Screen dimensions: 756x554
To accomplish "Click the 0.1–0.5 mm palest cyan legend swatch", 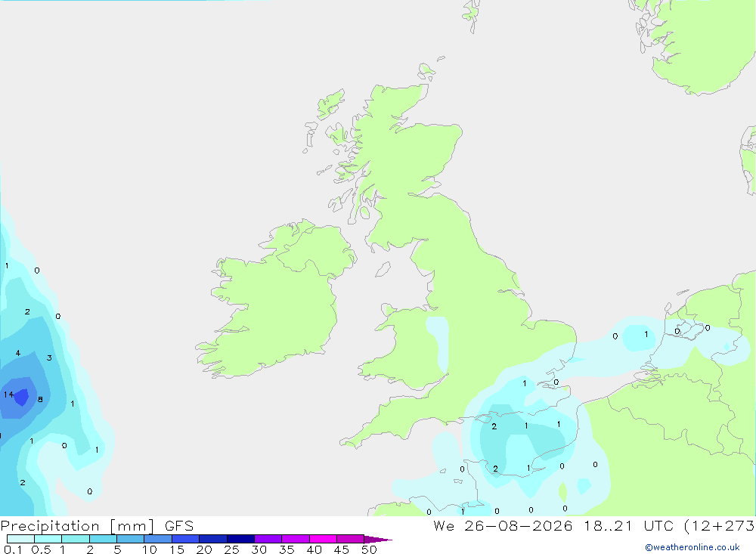I will tap(20, 539).
